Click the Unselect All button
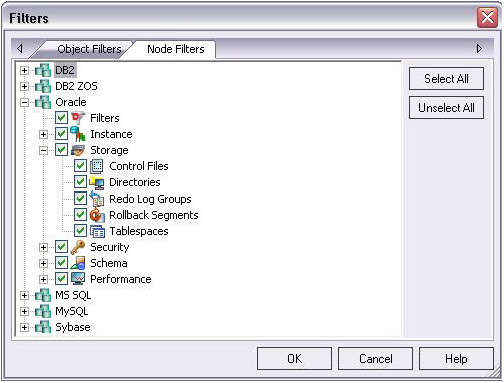Screen dimensions: 504x383 446,108
